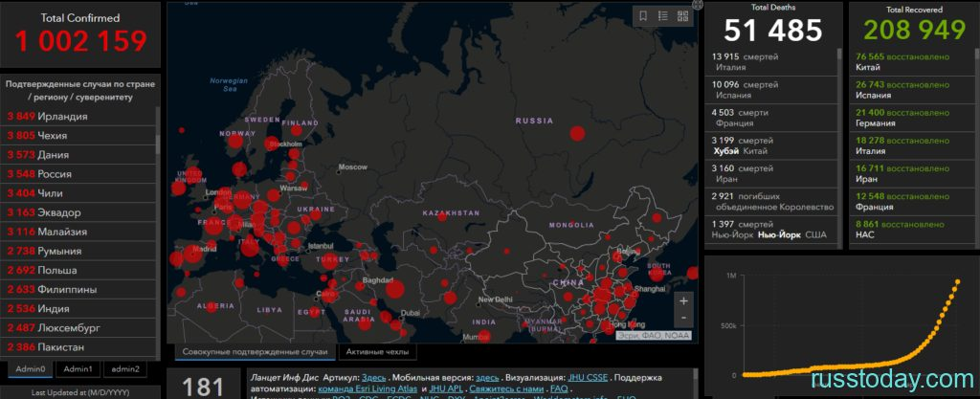Select 2 921 погибших Королевство entry

770,202
